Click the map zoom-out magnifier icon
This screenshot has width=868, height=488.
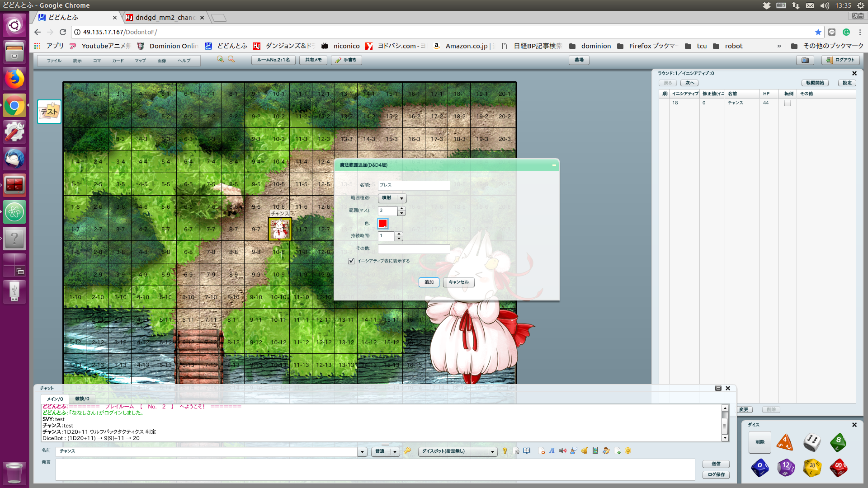[x=231, y=59]
